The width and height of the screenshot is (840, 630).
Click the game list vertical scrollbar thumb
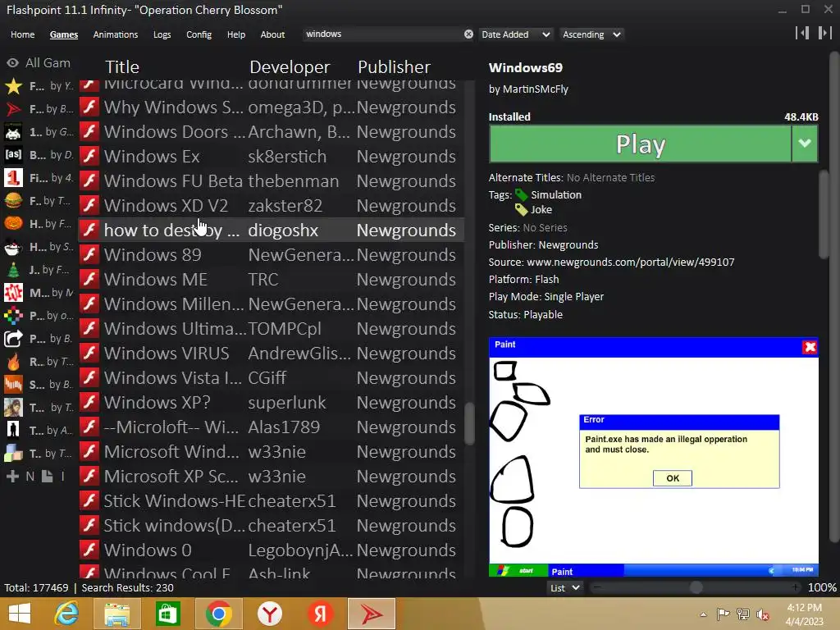pos(469,423)
